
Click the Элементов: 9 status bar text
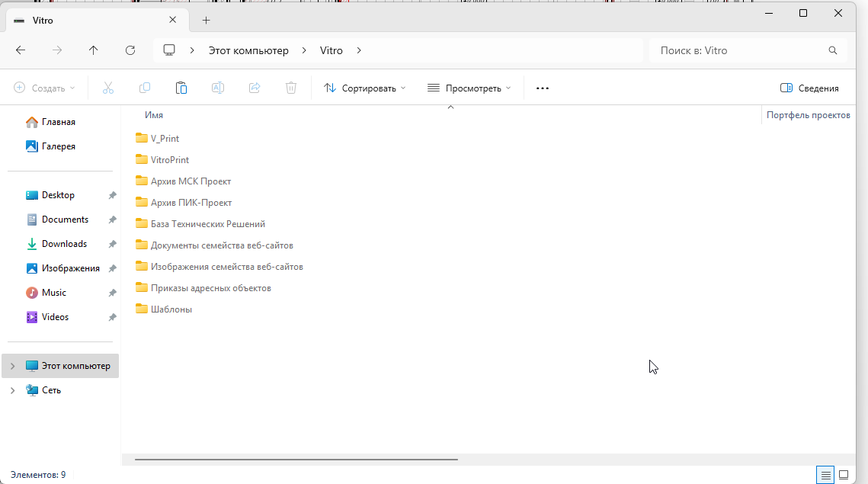[x=38, y=475]
